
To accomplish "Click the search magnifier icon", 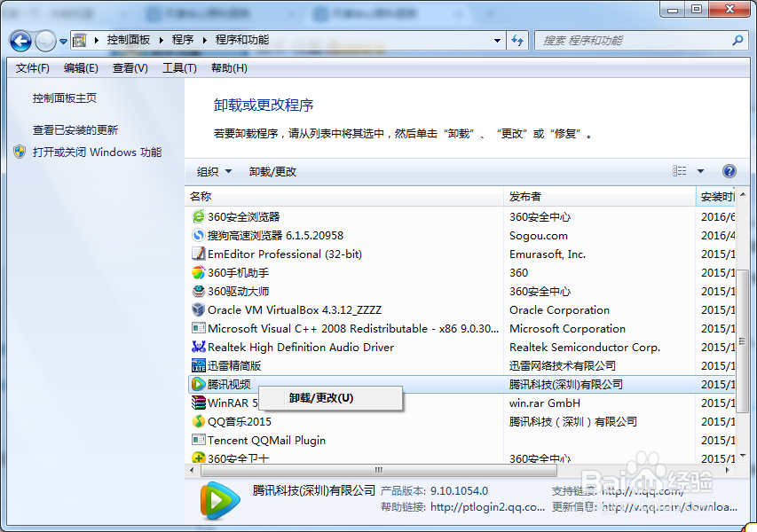I will point(737,41).
